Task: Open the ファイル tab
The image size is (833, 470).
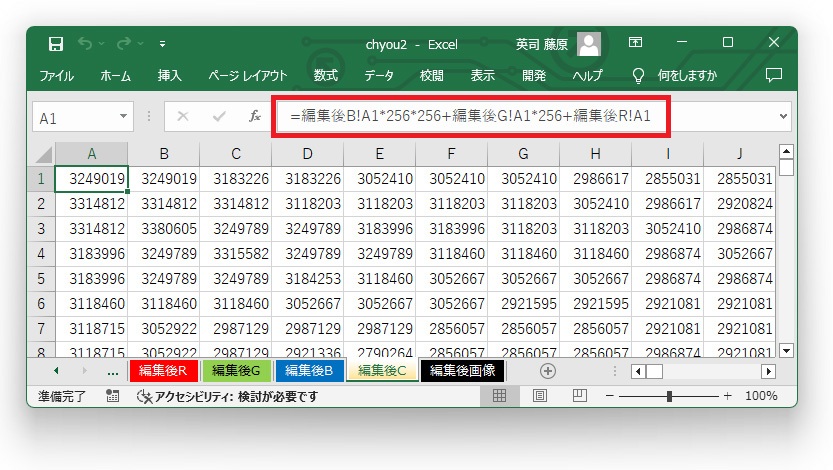Action: pyautogui.click(x=56, y=76)
